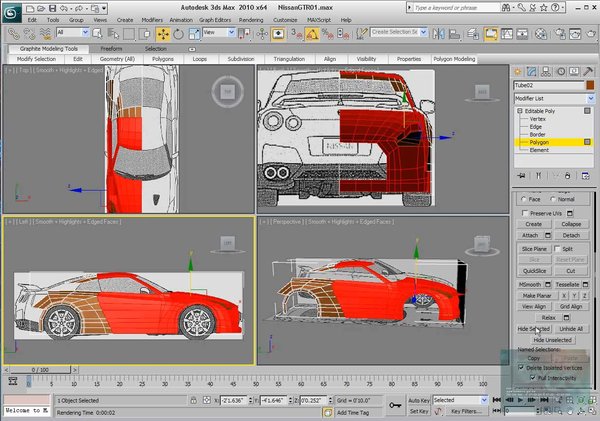Open the Material Editor icon

click(541, 34)
